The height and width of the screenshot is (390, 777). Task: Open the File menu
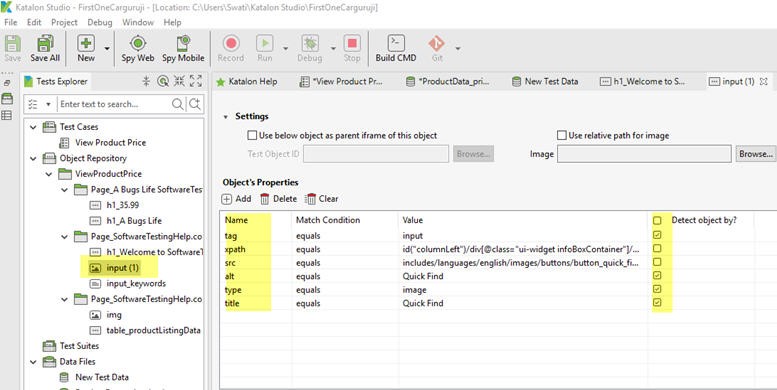click(x=10, y=22)
